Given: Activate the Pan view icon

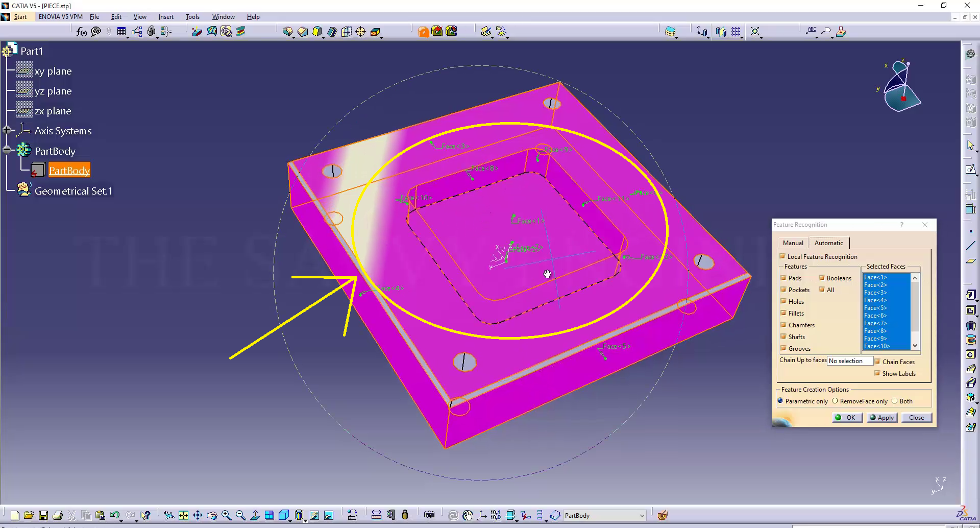Looking at the screenshot, I should click(198, 515).
